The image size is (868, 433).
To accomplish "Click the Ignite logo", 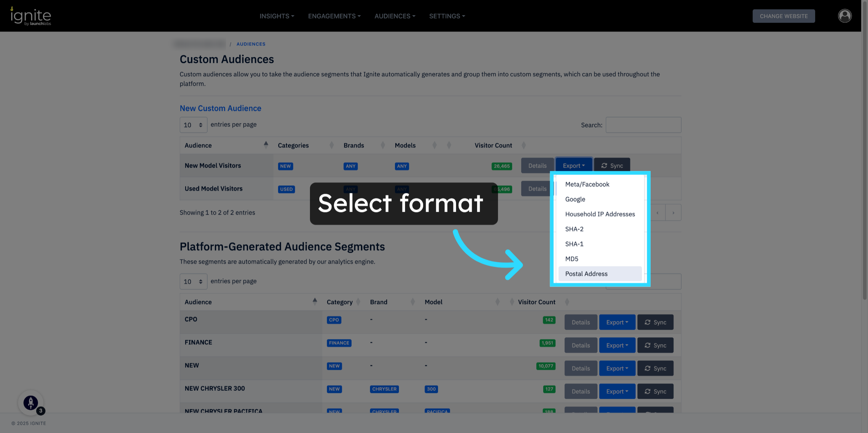I will (x=31, y=16).
